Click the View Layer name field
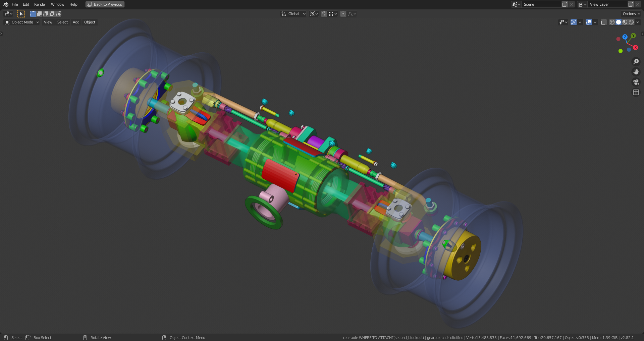This screenshot has width=644, height=341. pos(608,4)
